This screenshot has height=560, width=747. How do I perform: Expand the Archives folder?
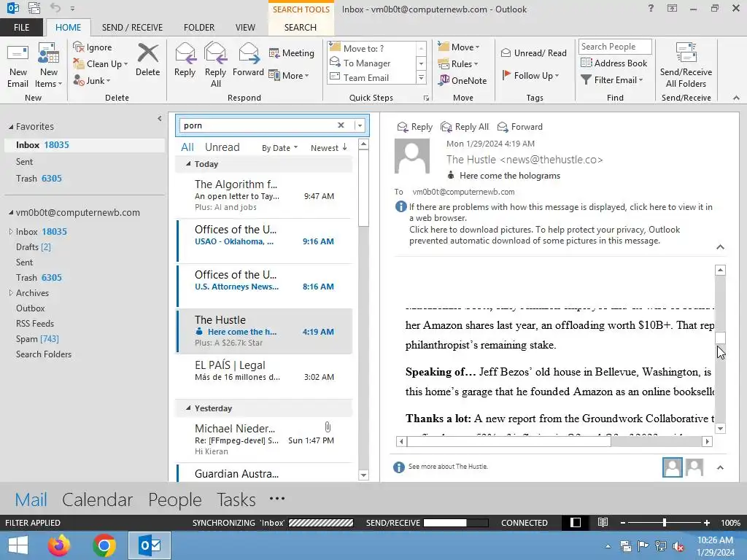point(10,293)
